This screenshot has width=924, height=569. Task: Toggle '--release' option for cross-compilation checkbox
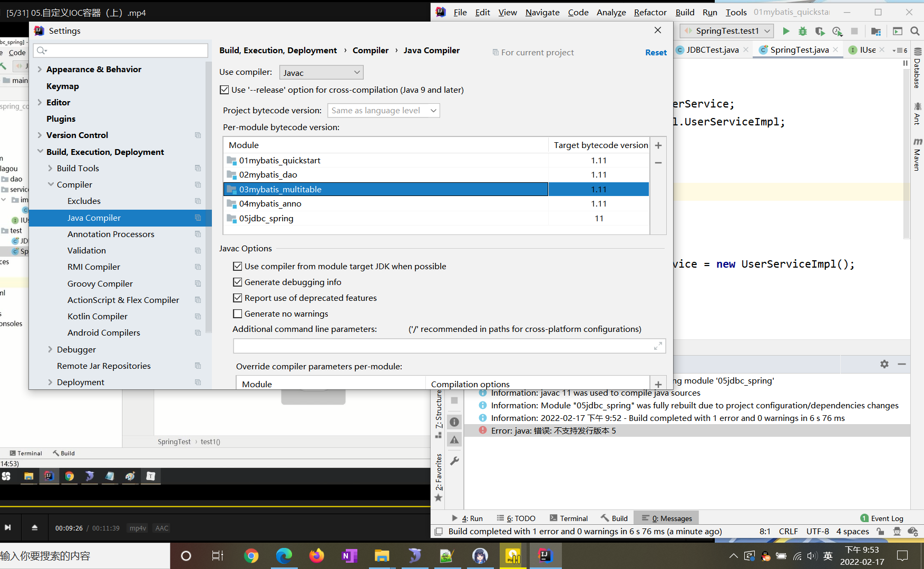click(x=225, y=90)
